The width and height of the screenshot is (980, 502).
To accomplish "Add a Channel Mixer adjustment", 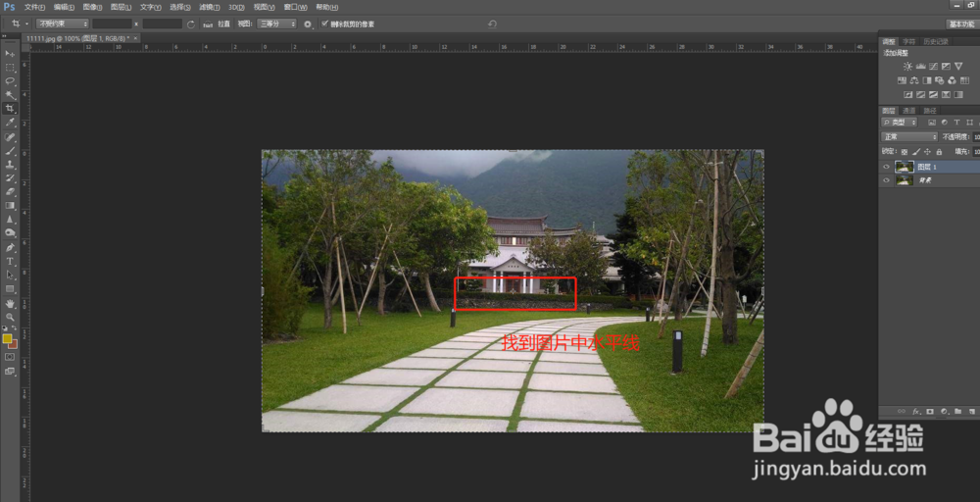I will click(x=952, y=80).
